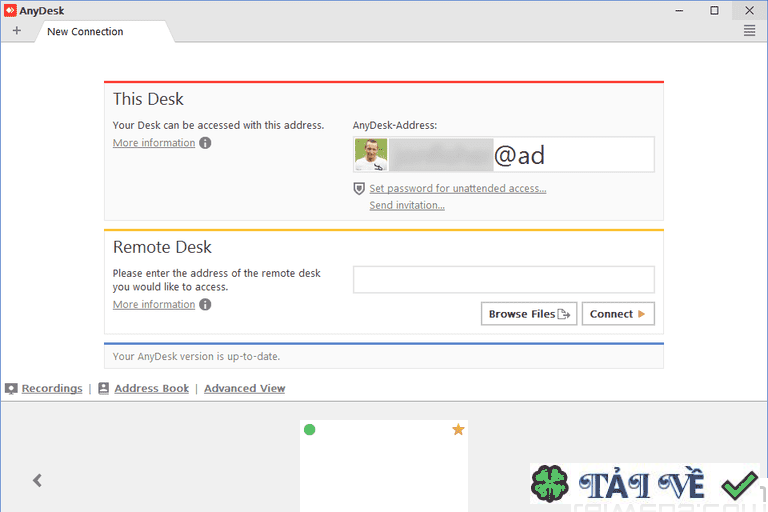Click the AnyDesk logo in title bar

tap(10, 10)
